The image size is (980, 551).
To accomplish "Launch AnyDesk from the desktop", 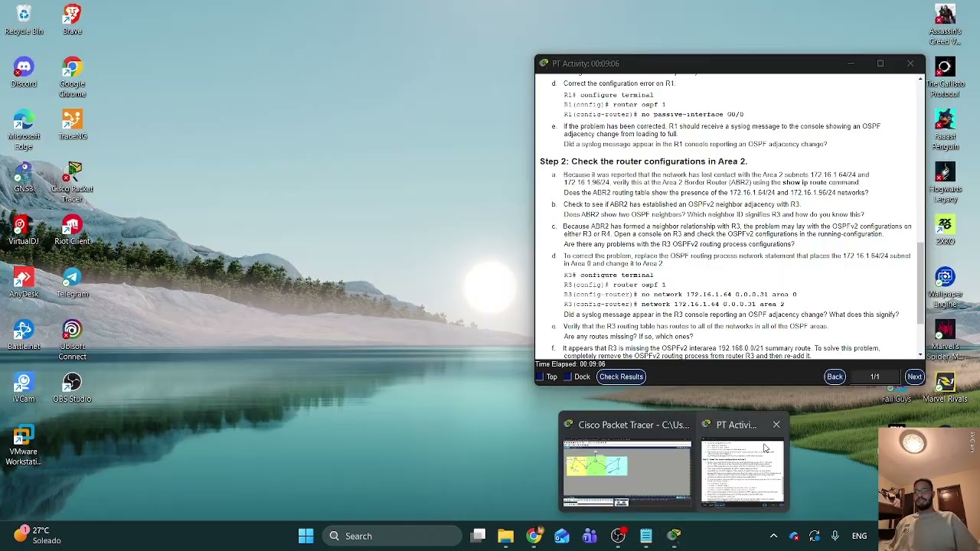I will click(24, 283).
